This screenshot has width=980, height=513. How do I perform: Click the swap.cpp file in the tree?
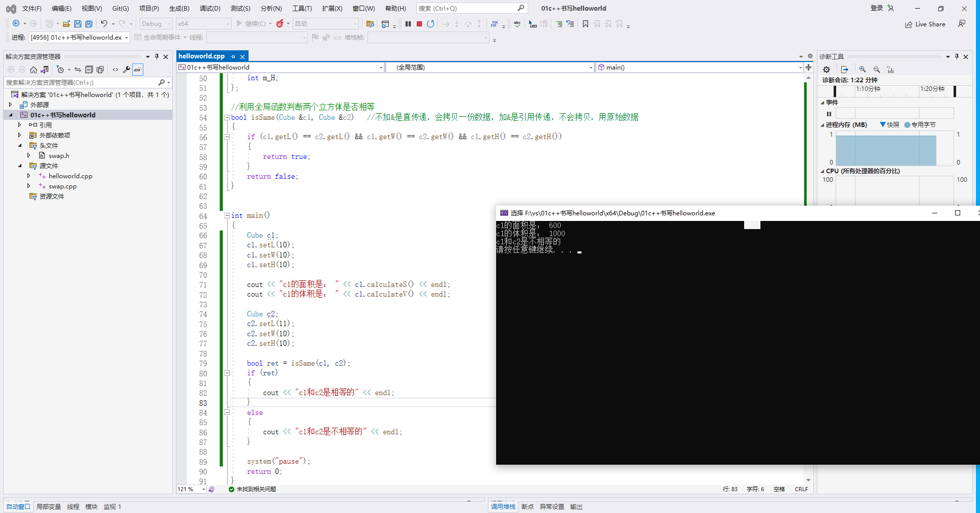pyautogui.click(x=63, y=186)
